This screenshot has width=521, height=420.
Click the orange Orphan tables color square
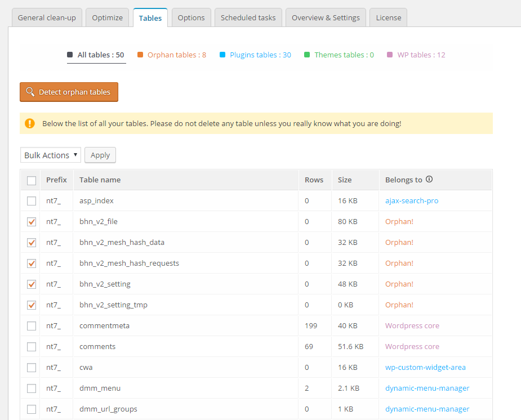pyautogui.click(x=140, y=55)
